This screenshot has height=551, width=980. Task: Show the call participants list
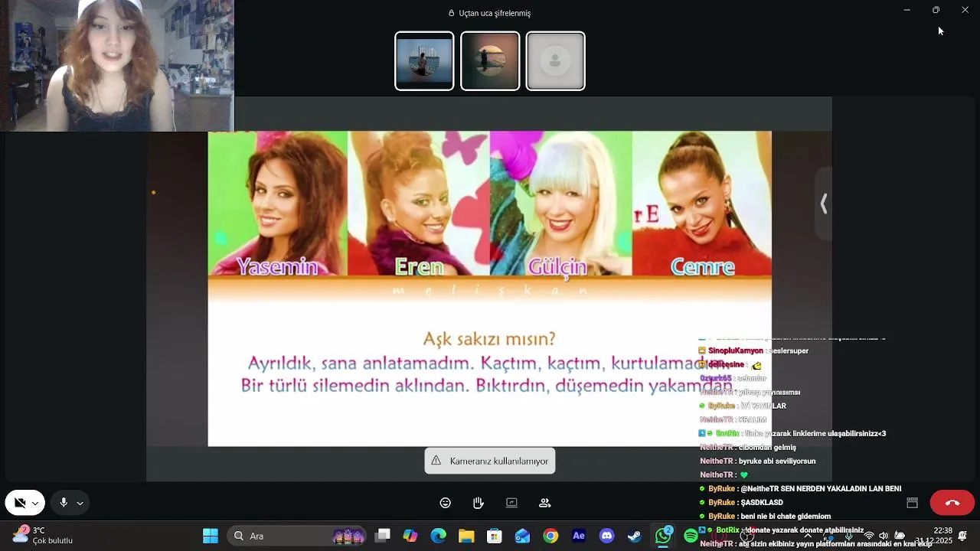pos(545,503)
